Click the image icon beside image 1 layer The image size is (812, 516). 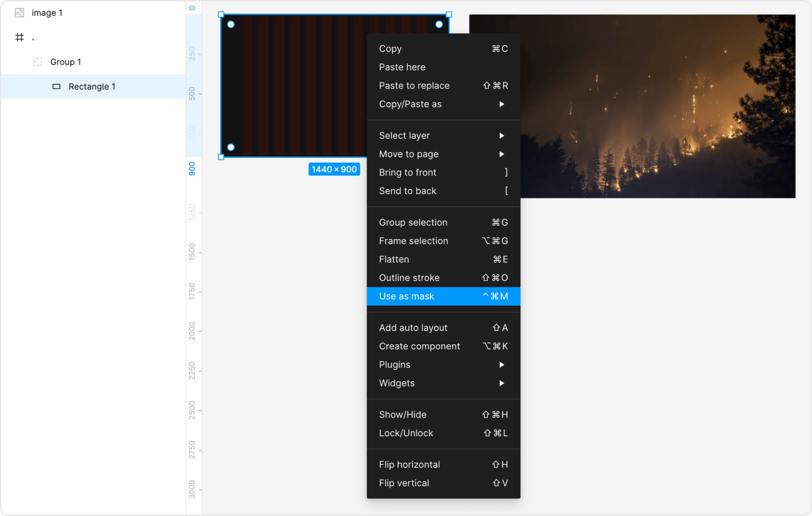pyautogui.click(x=20, y=12)
